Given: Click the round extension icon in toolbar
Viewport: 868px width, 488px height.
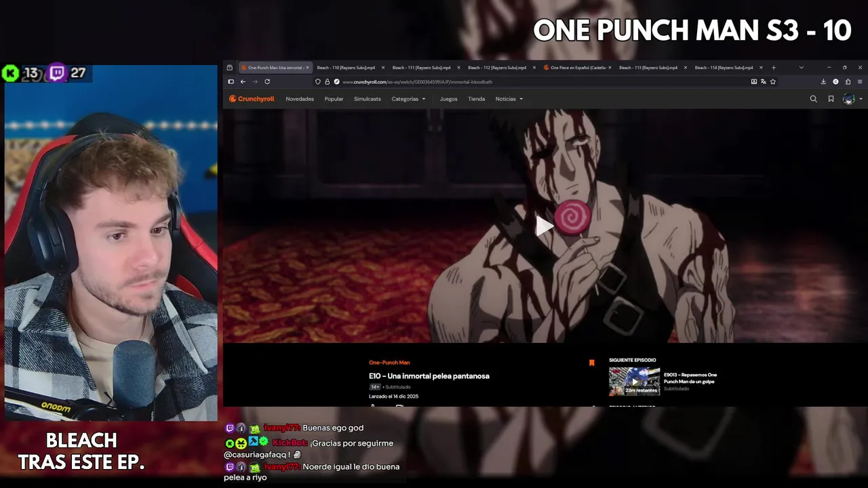Looking at the screenshot, I should coord(835,81).
